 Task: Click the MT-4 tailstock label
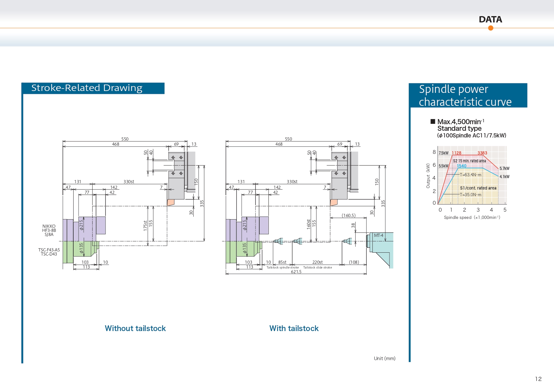coord(378,235)
